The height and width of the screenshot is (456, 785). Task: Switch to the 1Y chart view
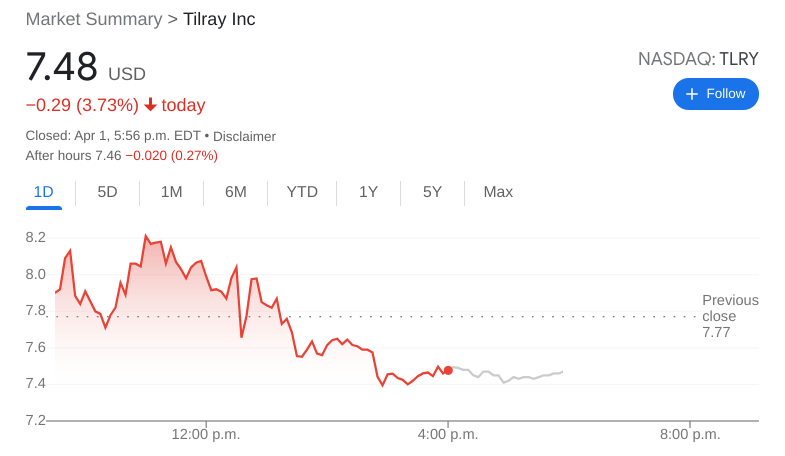click(x=368, y=192)
